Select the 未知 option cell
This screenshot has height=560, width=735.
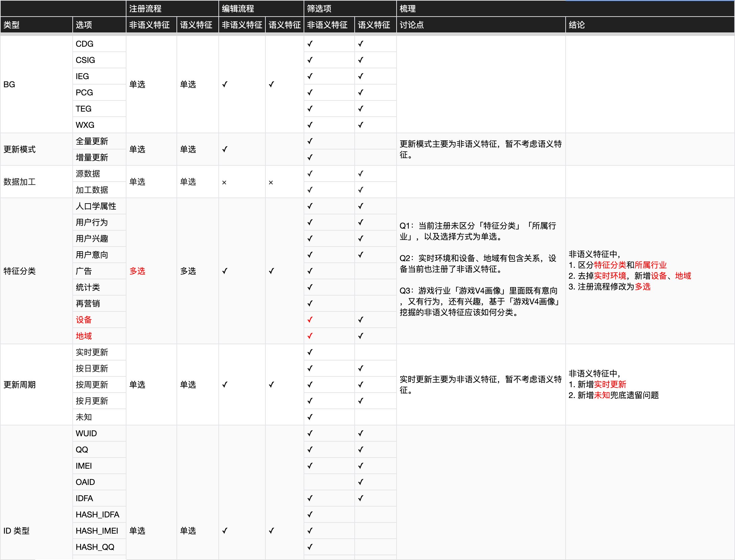point(99,417)
